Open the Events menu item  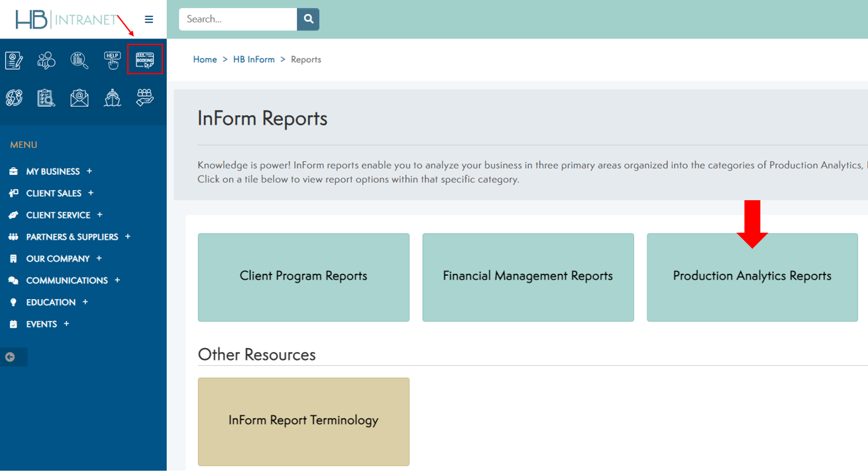(42, 324)
